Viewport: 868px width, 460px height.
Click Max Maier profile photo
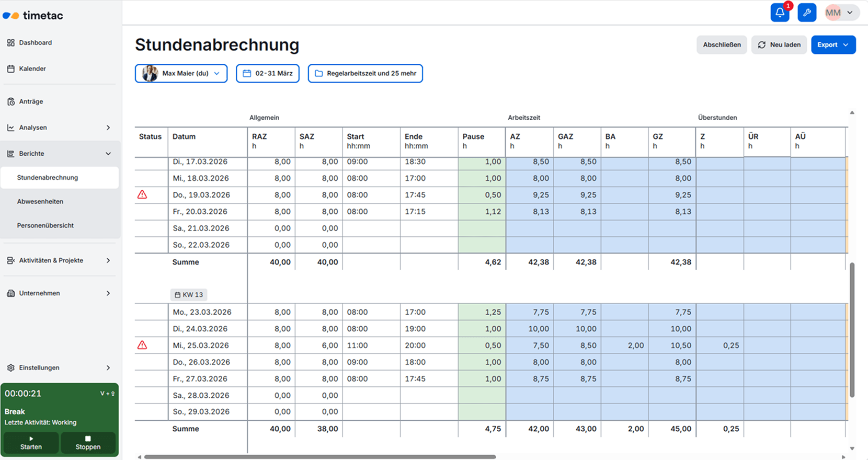[x=150, y=73]
